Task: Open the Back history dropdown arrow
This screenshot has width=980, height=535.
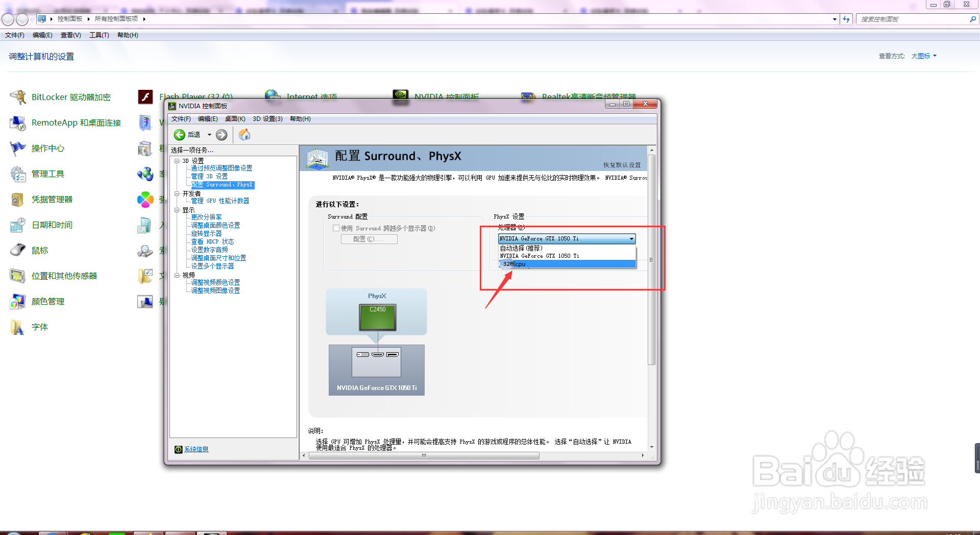Action: 209,135
